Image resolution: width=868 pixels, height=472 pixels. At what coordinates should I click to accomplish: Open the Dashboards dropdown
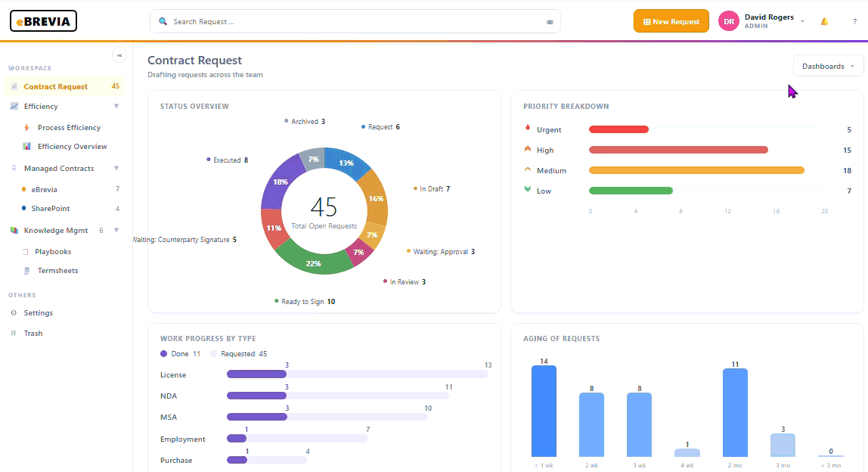click(828, 66)
